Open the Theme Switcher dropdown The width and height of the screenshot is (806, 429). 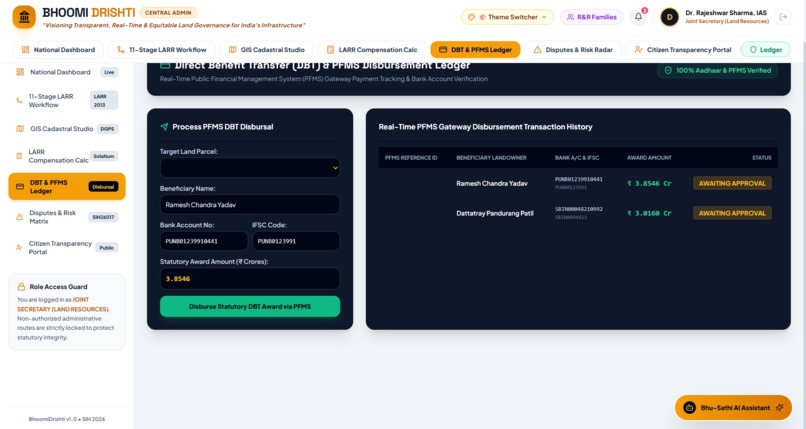coord(507,17)
